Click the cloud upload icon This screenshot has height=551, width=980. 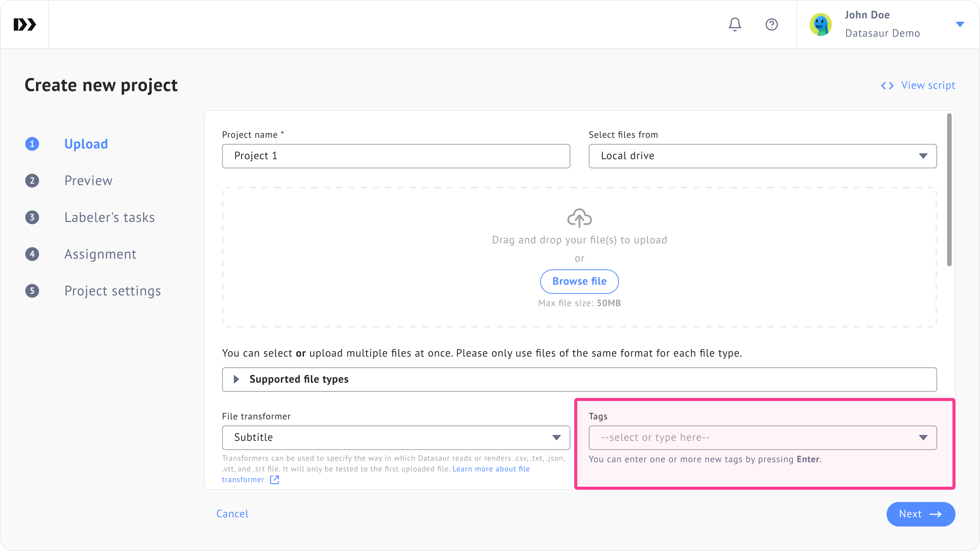point(579,218)
